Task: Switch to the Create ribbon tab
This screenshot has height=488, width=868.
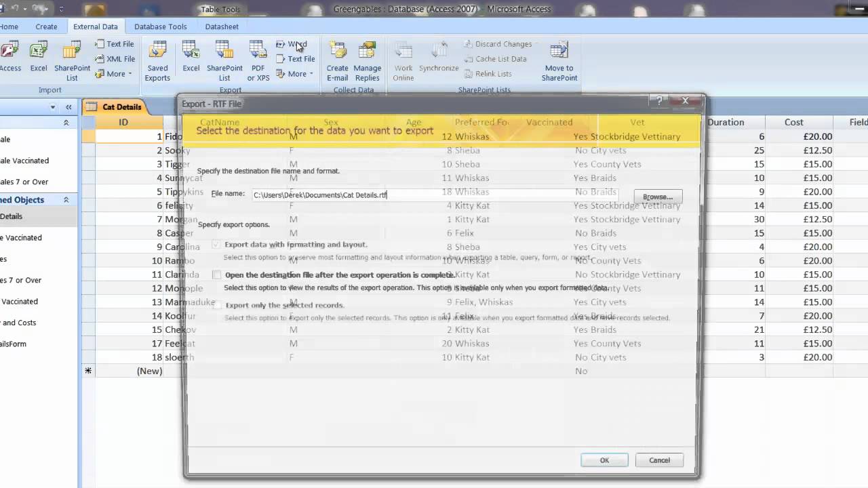Action: [x=46, y=26]
